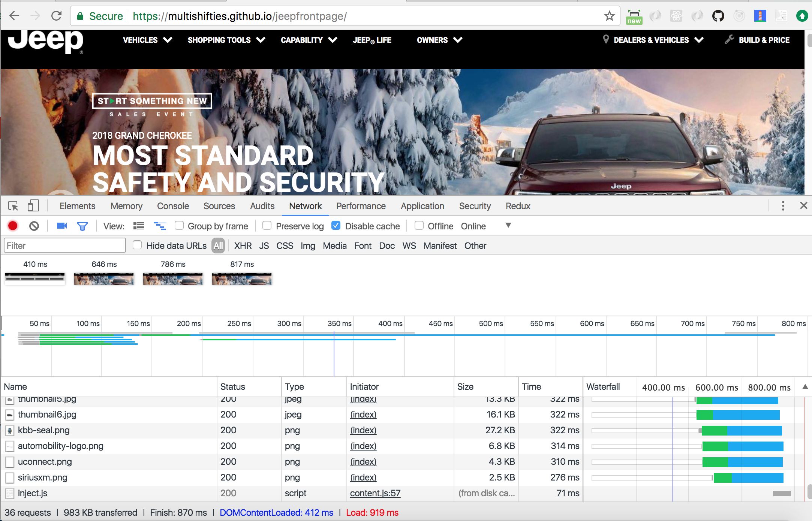Expand the Capability menu
The width and height of the screenshot is (812, 521).
309,40
